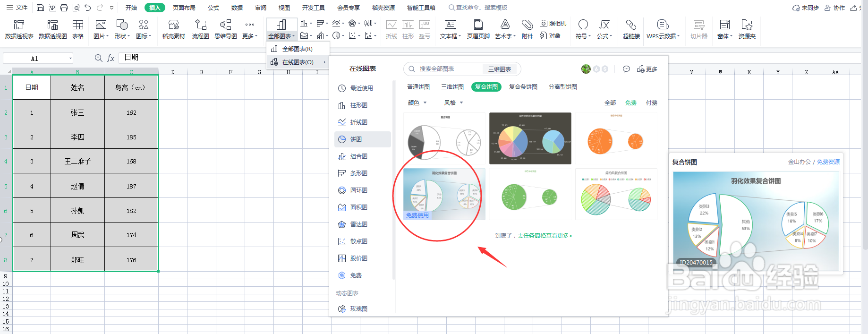Select the 三维饼图 chart type
The image size is (868, 334).
(x=452, y=87)
